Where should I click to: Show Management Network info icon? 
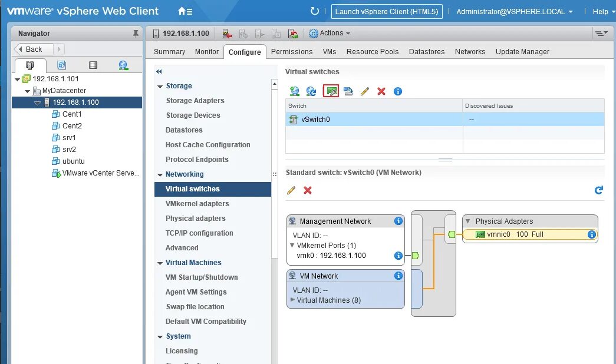398,221
